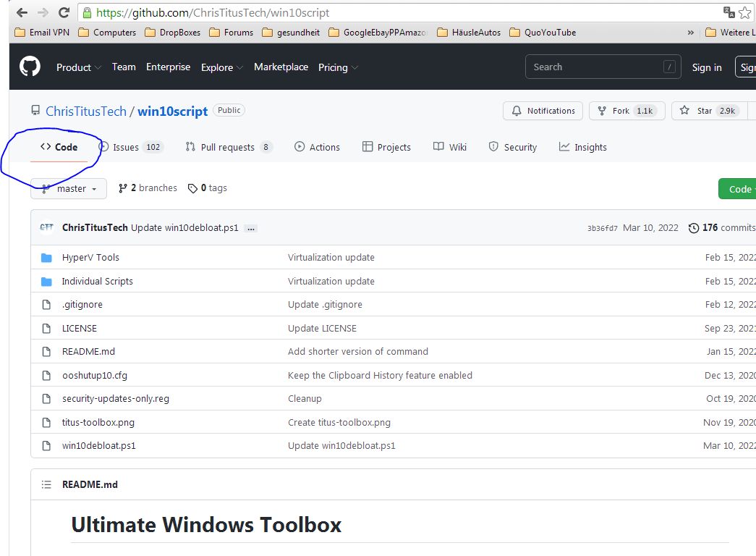Open the ooshutup10.cfg file
This screenshot has height=556, width=756.
point(95,375)
